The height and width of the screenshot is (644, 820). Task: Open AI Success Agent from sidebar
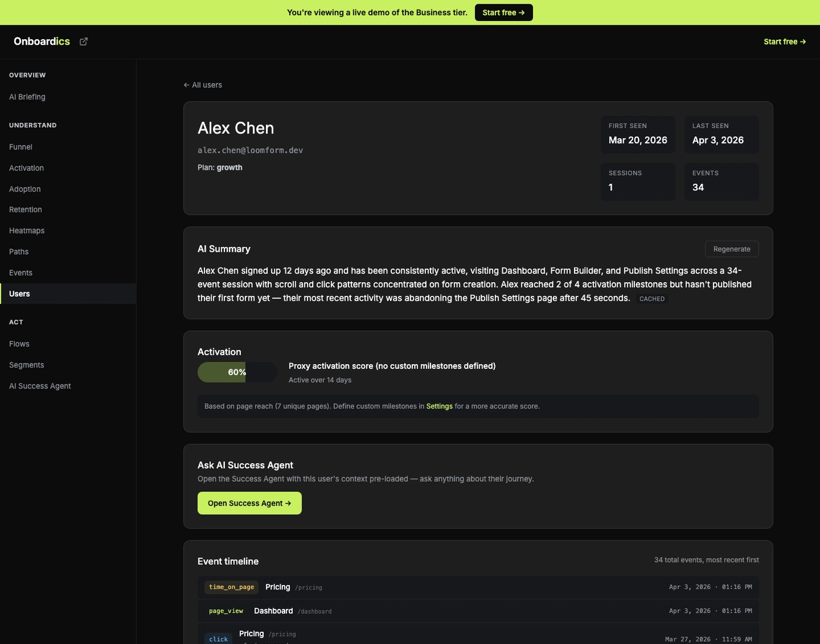[x=39, y=385]
